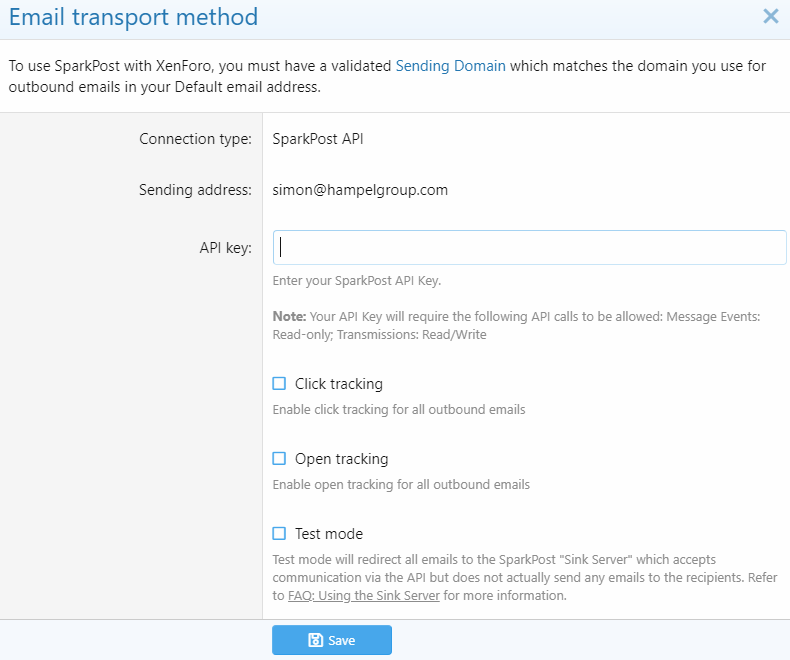
Task: Click the "Enter your SparkPost API Key" hint
Action: pos(356,281)
